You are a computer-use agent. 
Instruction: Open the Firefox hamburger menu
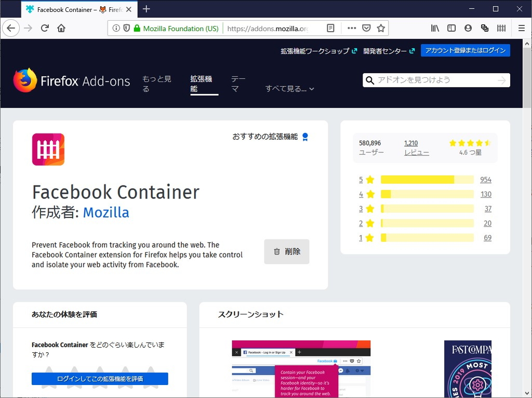pyautogui.click(x=521, y=28)
